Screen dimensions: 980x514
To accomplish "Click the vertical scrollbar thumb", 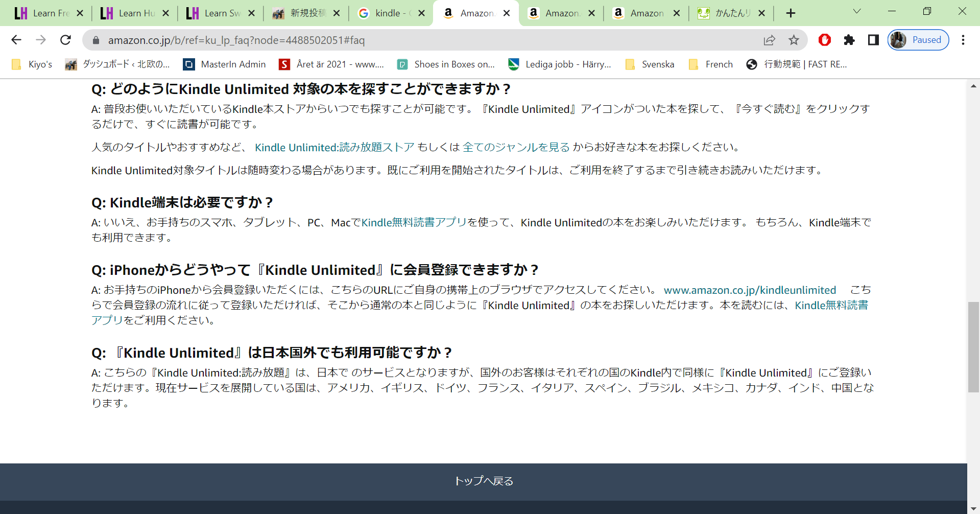I will (973, 347).
